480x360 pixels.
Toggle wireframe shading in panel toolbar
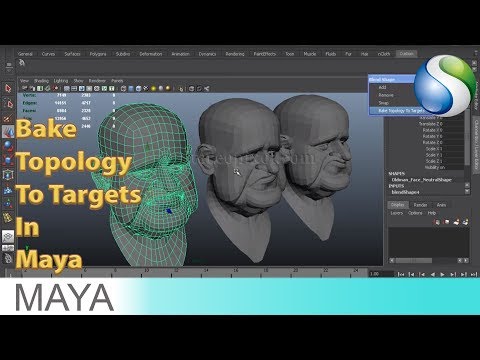click(123, 88)
